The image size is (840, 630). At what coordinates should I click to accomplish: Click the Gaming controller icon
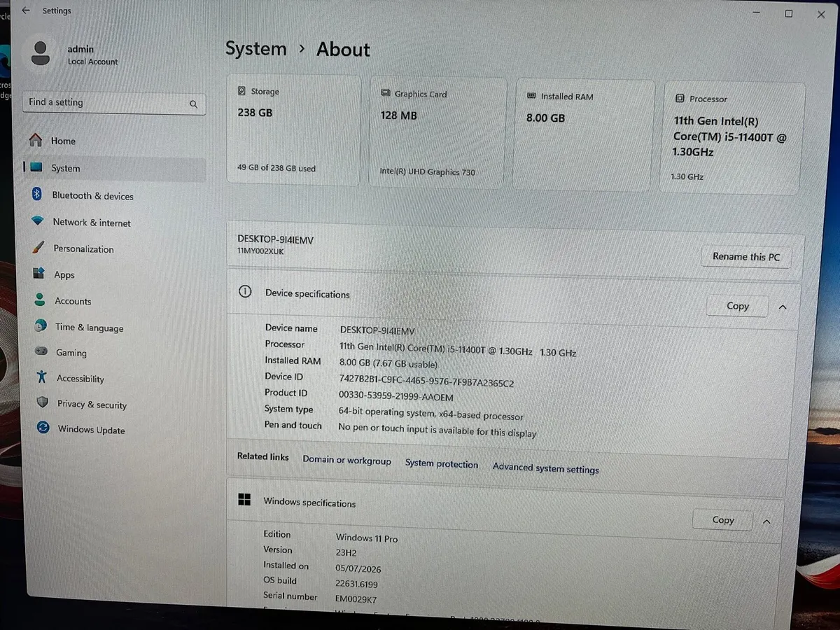click(x=42, y=351)
